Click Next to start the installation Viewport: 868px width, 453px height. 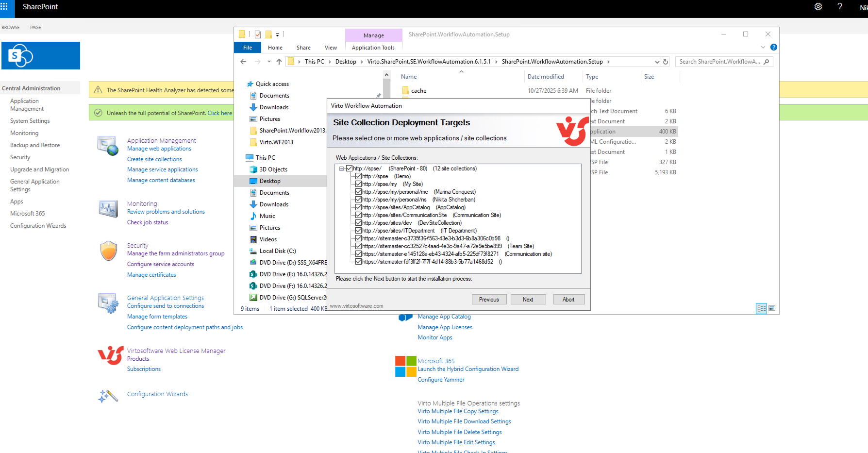[x=528, y=299]
